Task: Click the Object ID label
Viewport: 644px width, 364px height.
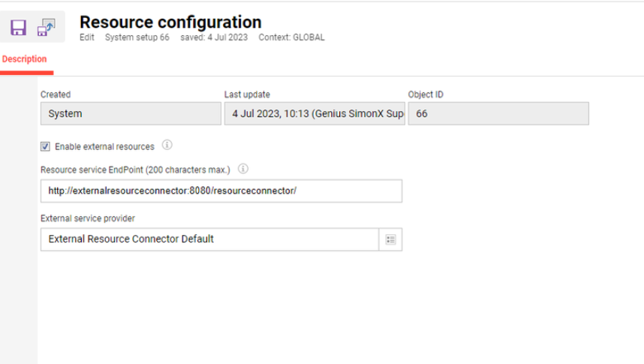Action: tap(426, 95)
